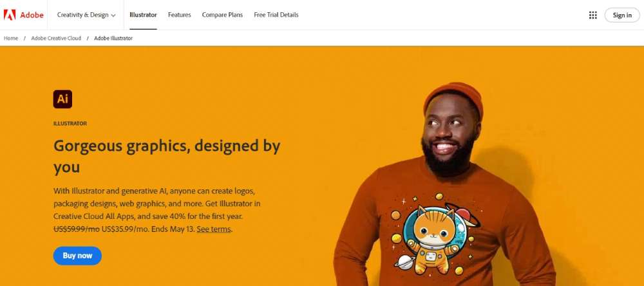The image size is (644, 286).
Task: Select the Illustrator tab
Action: [x=143, y=15]
